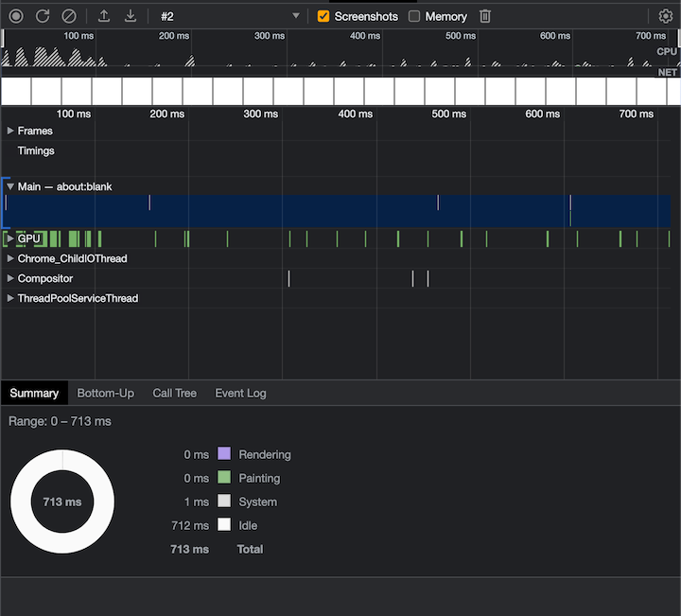Viewport: 681px width, 616px height.
Task: Click the Record button icon
Action: (16, 16)
